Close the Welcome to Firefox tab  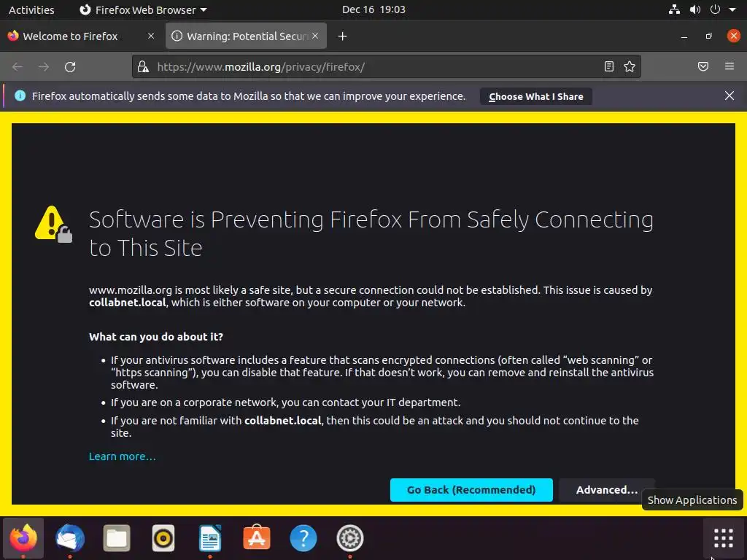pyautogui.click(x=150, y=36)
